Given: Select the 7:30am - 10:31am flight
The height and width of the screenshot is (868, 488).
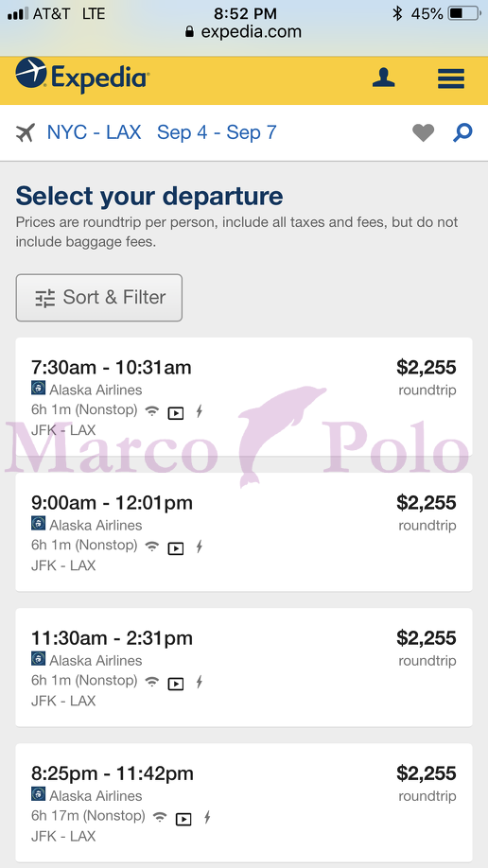Looking at the screenshot, I should pos(244,397).
